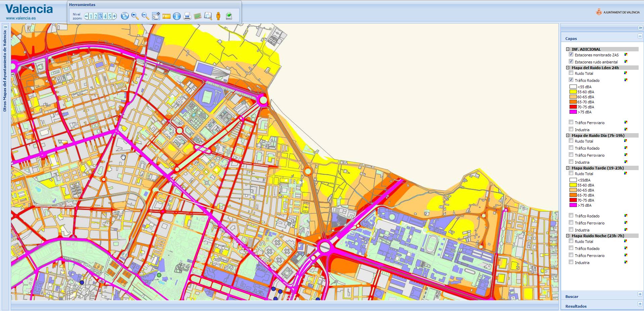Expand the Resultados panel
Screen dimensions: 644x311
640,304
